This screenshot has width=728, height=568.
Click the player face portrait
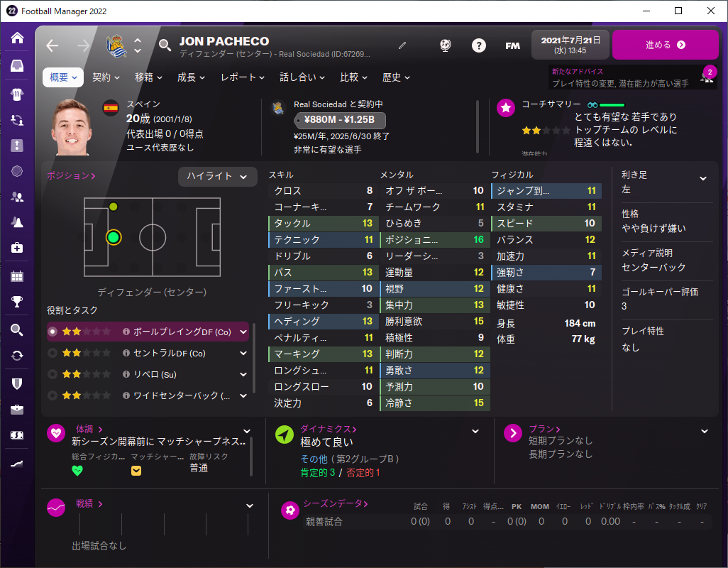click(x=72, y=127)
